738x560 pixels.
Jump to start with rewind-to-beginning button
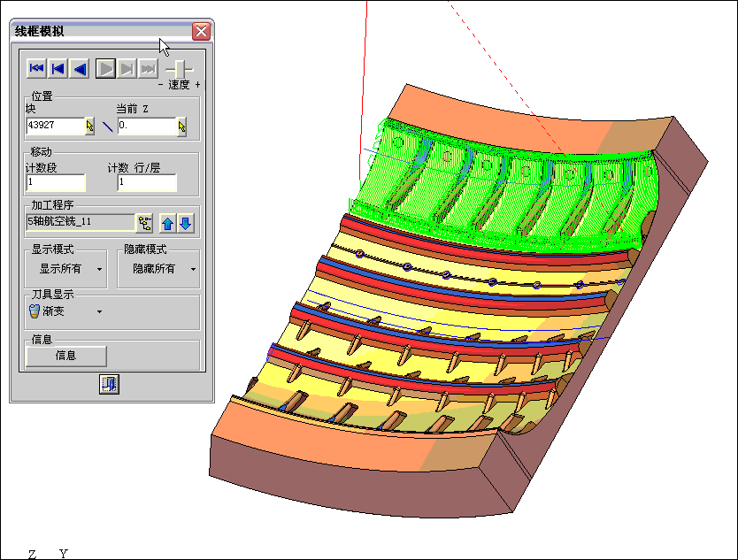36,69
